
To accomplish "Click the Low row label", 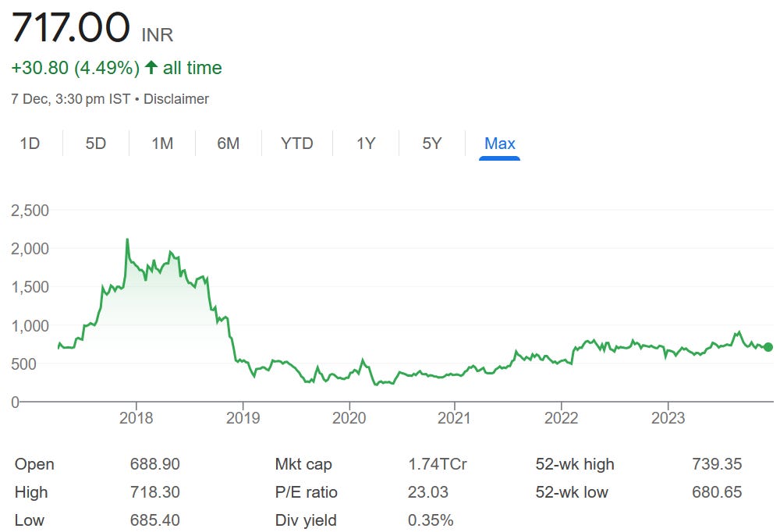I will 30,520.
